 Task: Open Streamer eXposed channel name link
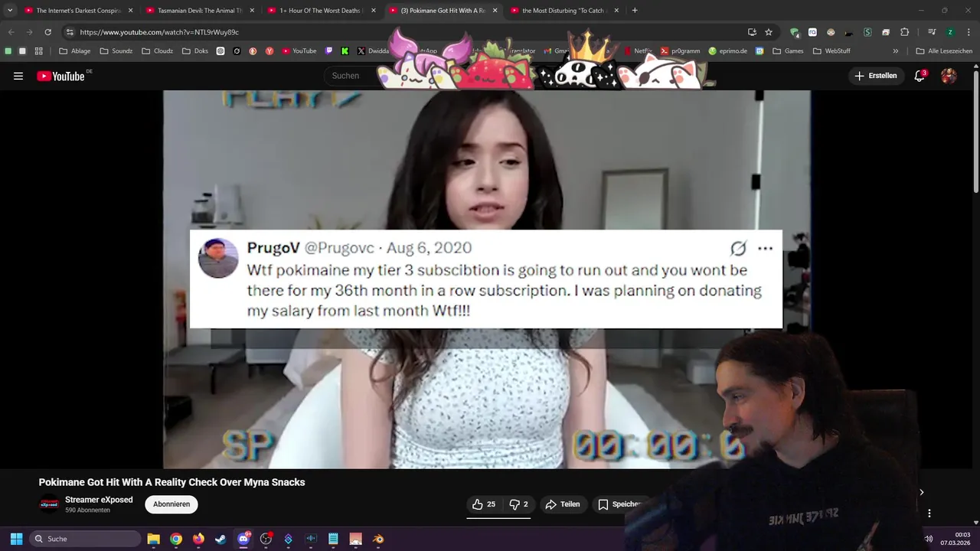coord(99,500)
